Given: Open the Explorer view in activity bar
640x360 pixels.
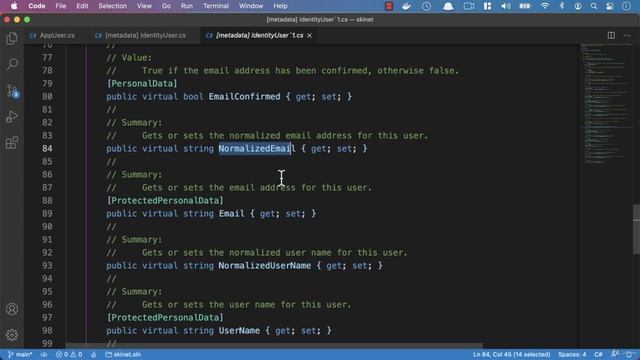Looking at the screenshot, I should point(12,38).
